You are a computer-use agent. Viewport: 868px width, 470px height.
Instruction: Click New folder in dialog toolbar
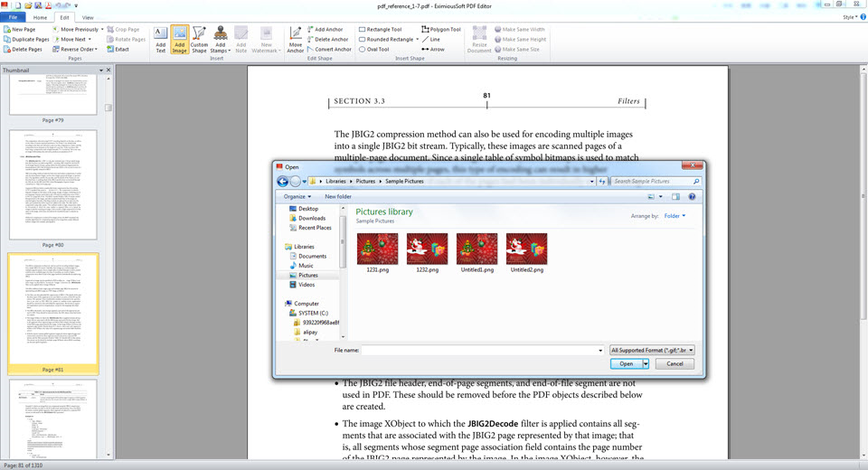(x=337, y=196)
